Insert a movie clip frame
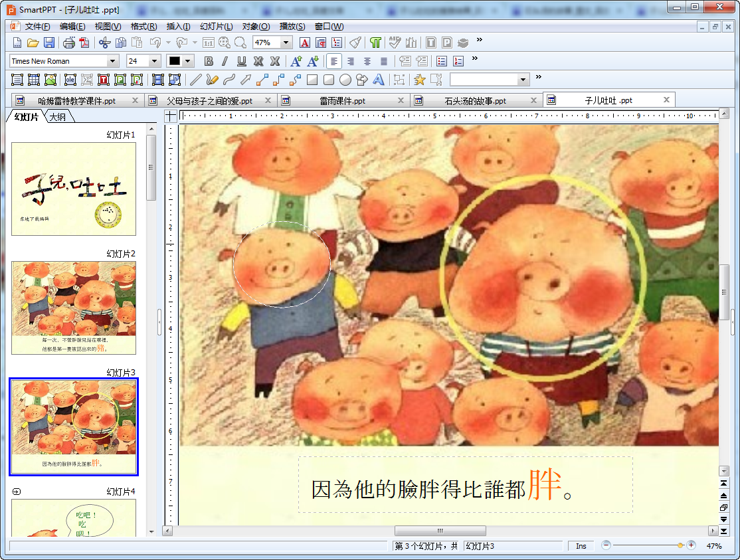 [x=158, y=80]
